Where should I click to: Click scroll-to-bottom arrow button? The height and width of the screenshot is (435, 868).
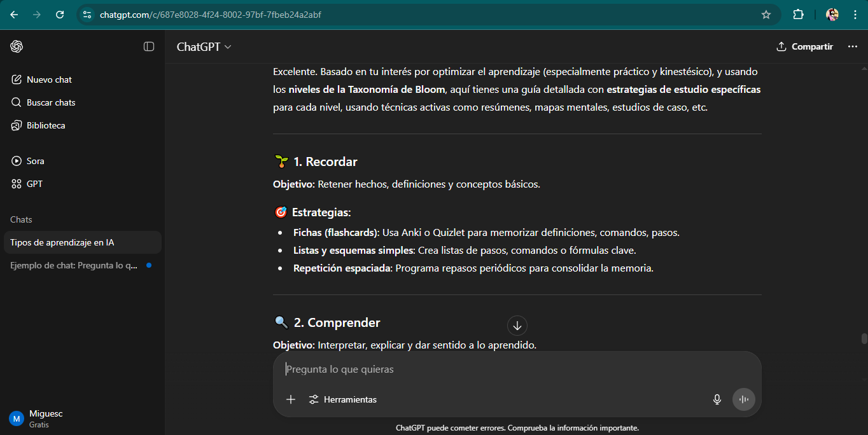(x=517, y=326)
